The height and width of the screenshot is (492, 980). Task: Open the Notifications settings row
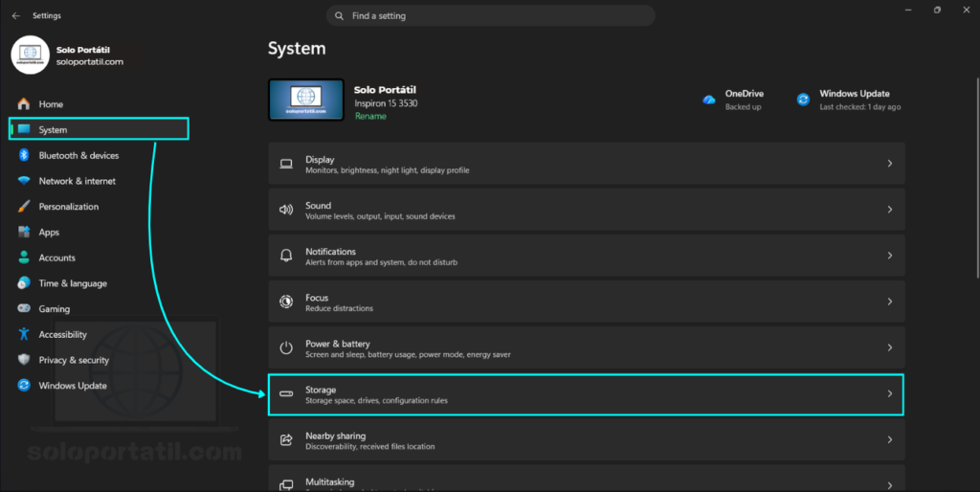tap(587, 255)
